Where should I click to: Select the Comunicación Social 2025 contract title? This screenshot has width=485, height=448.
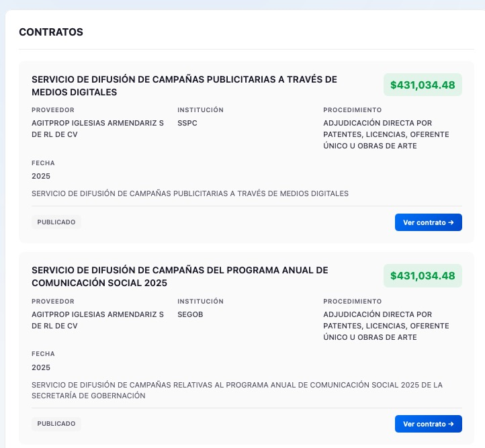click(x=179, y=276)
